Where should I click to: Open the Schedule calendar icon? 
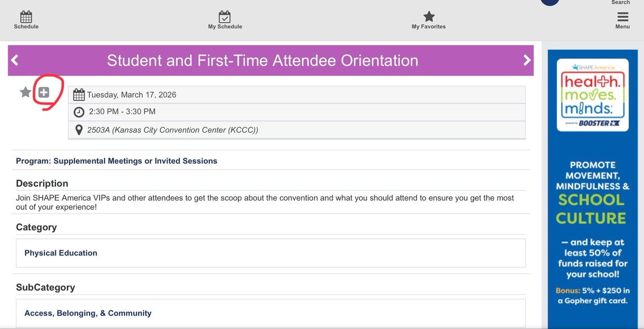click(x=26, y=17)
